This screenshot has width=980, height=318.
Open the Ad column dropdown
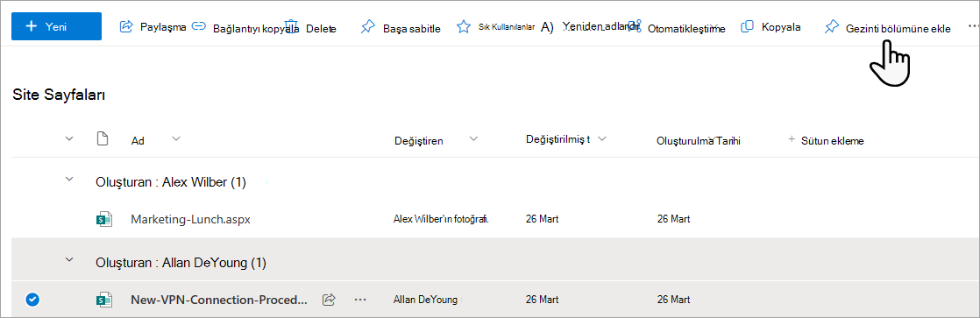(x=176, y=138)
